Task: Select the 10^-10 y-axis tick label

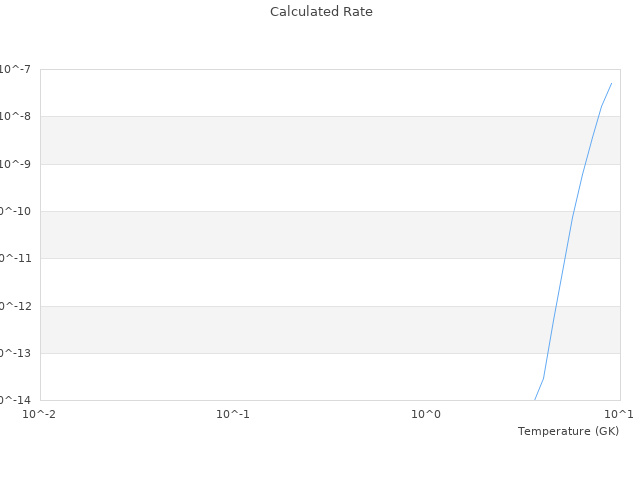Action: tap(13, 211)
